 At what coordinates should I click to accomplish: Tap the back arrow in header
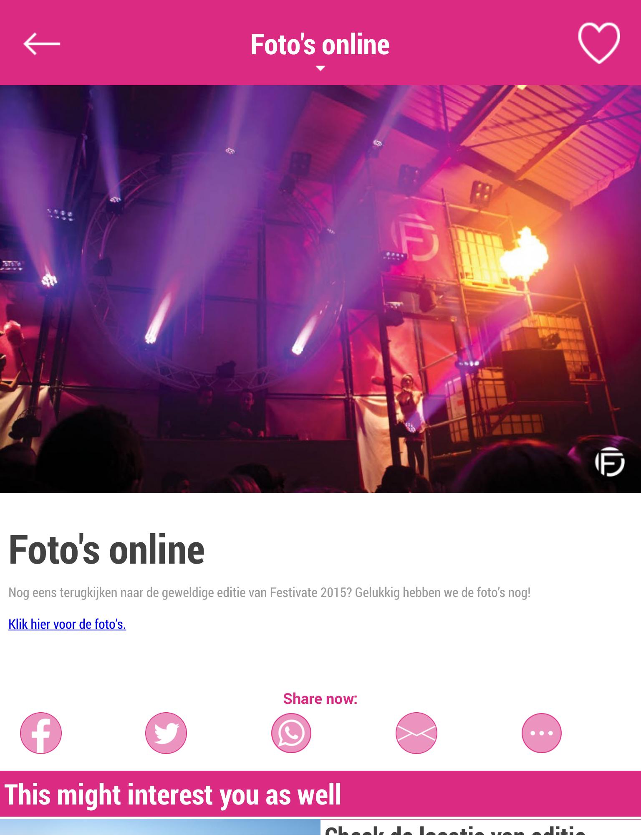tap(42, 44)
